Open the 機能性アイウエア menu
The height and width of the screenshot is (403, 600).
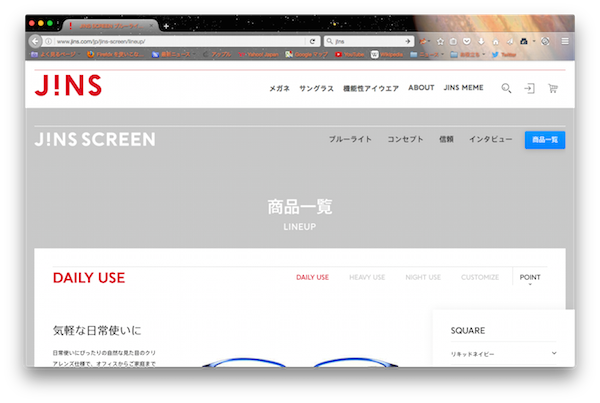(371, 88)
